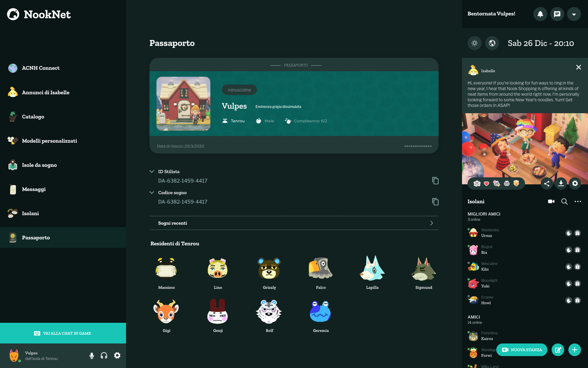React with the red heart emoji
This screenshot has width=588, height=368.
(x=486, y=183)
